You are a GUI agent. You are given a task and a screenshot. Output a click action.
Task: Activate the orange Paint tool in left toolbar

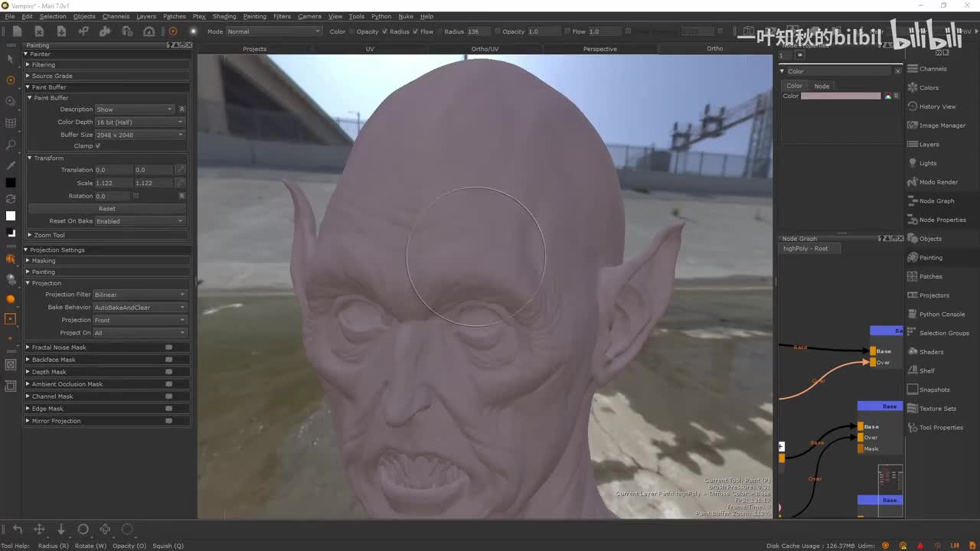11,80
